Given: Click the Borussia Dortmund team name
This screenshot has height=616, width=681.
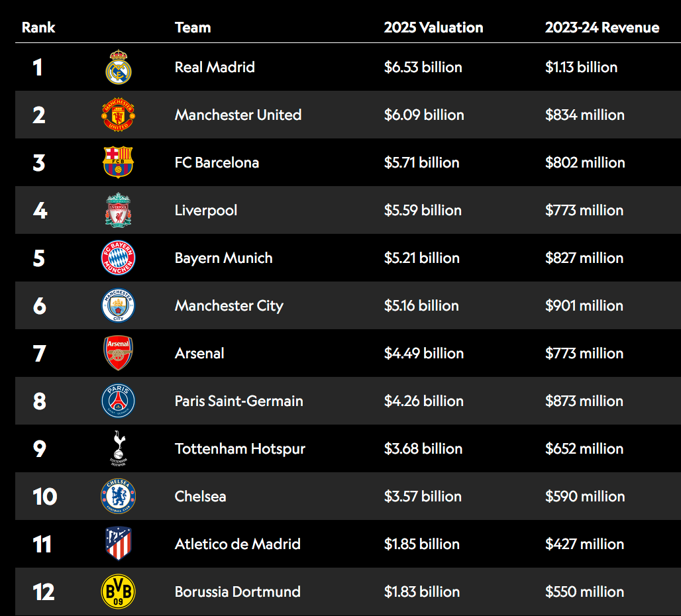Looking at the screenshot, I should tap(238, 591).
